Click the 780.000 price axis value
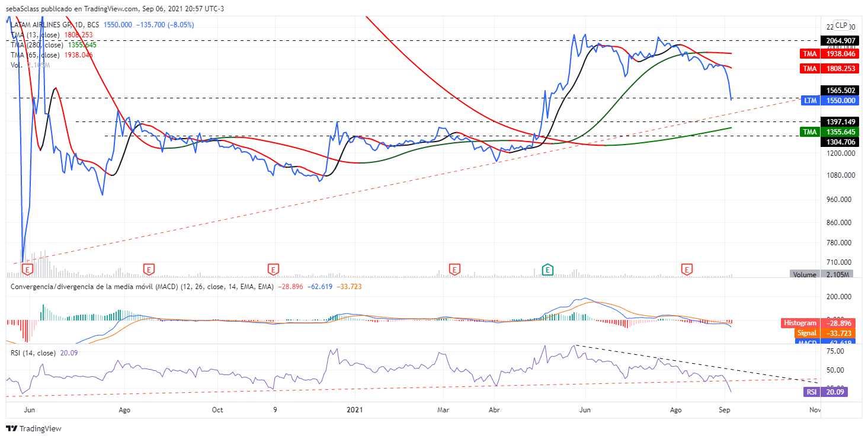868x439 pixels. pos(840,243)
